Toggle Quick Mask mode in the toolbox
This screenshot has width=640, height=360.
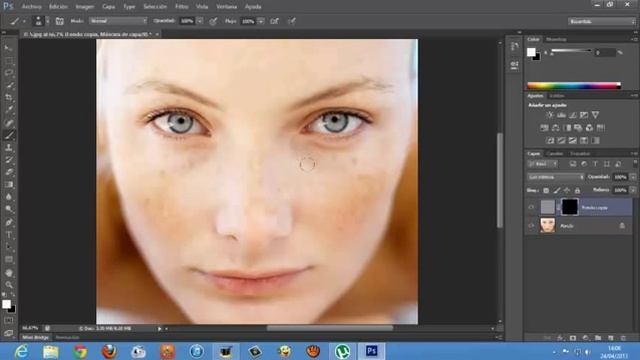9,321
